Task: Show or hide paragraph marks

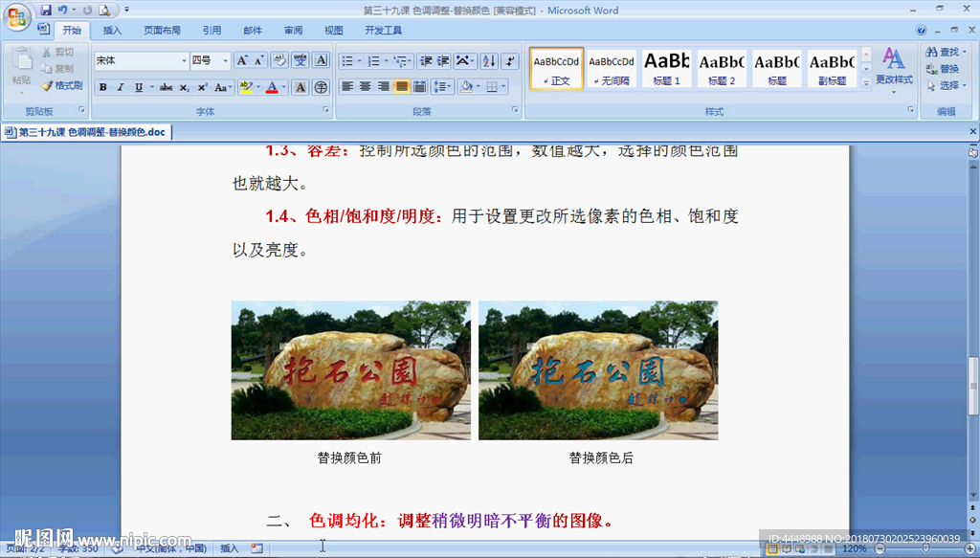Action: pos(510,60)
